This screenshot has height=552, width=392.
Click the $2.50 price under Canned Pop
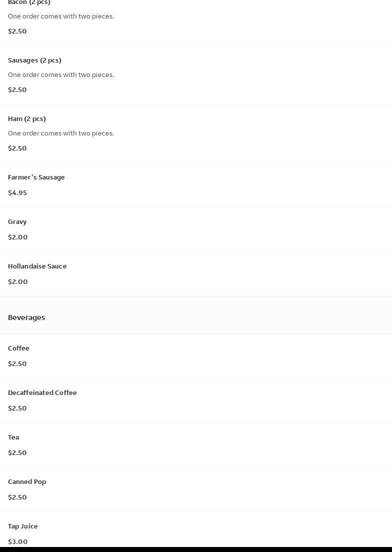click(x=17, y=497)
